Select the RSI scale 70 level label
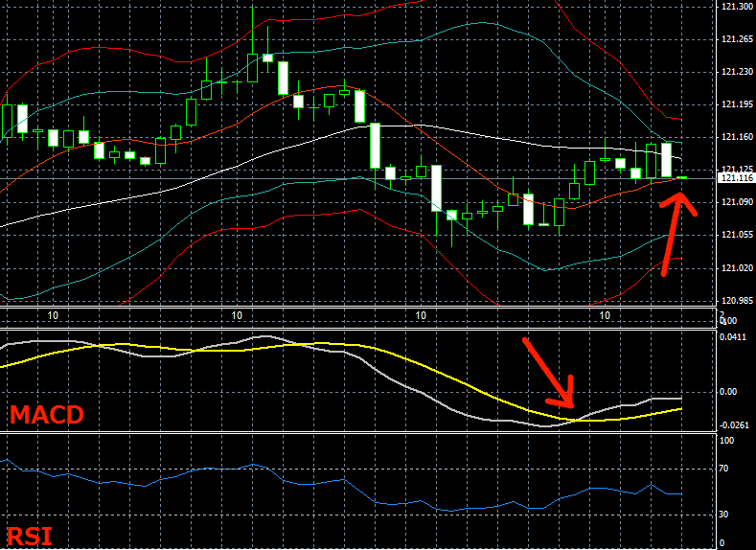 point(723,469)
